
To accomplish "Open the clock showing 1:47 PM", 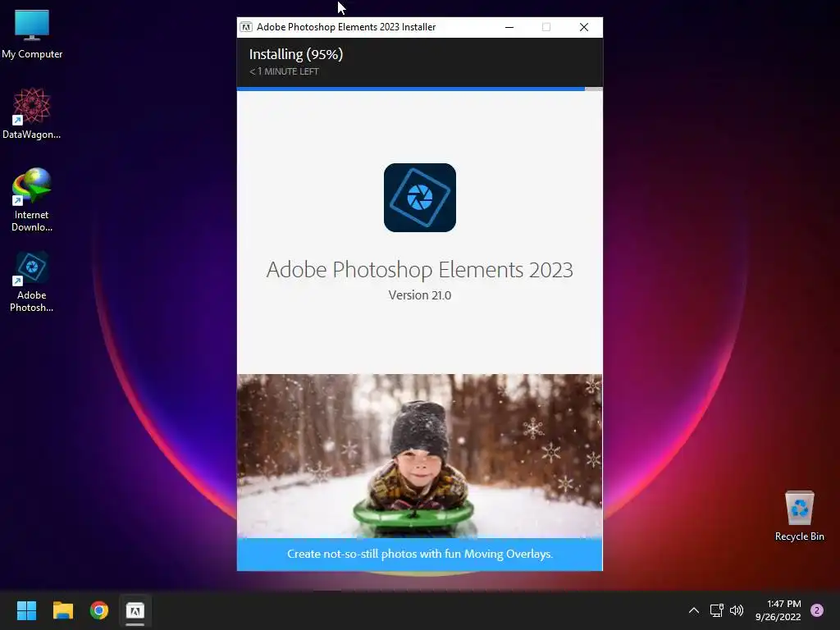I will [778, 610].
